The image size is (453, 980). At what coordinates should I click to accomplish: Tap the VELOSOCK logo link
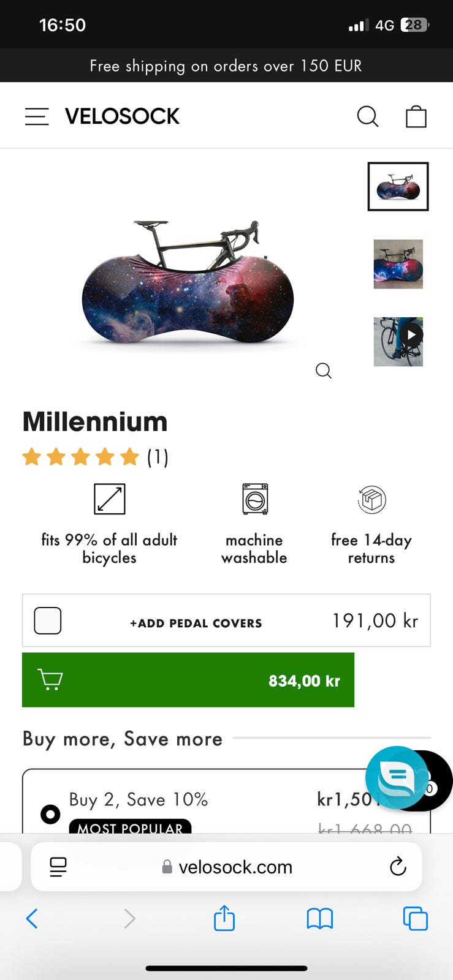pos(122,116)
